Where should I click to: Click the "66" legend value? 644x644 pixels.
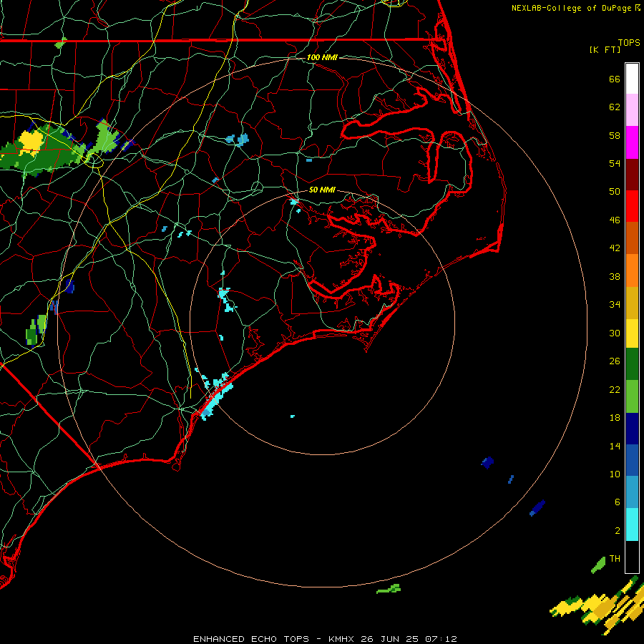(615, 79)
